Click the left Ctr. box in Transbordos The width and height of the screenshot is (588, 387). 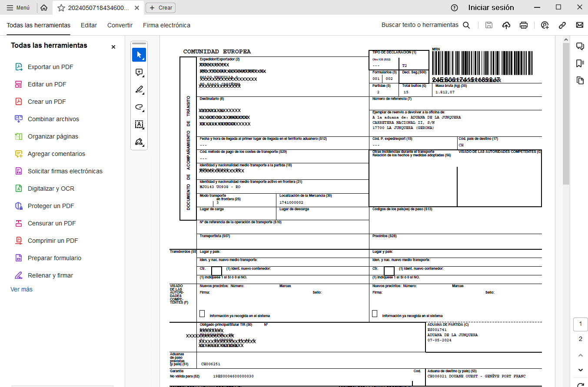pyautogui.click(x=216, y=271)
